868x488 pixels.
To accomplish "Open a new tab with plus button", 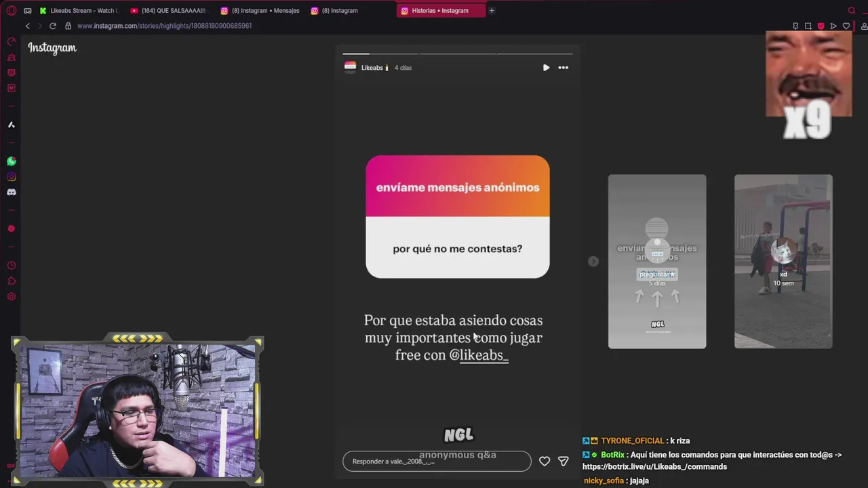I will click(x=492, y=11).
